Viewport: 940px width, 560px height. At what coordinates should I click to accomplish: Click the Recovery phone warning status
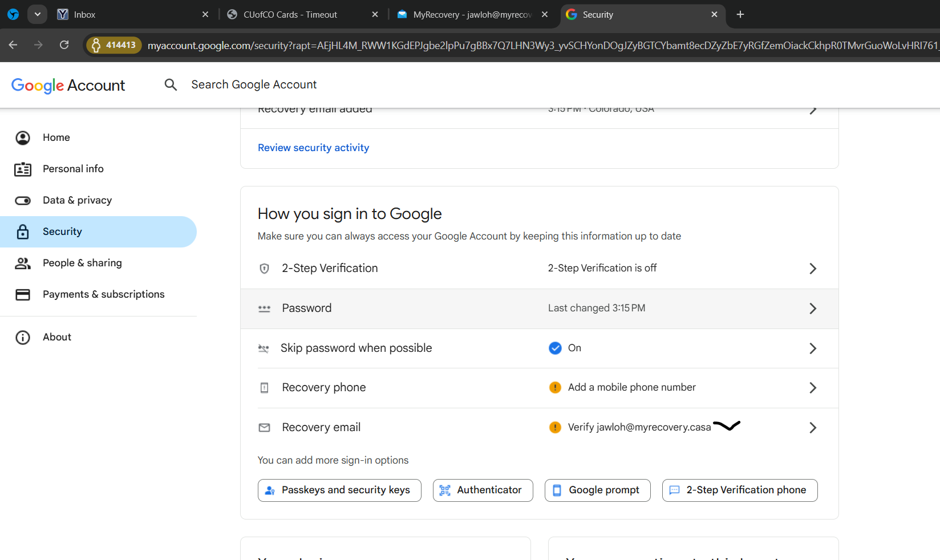point(631,388)
